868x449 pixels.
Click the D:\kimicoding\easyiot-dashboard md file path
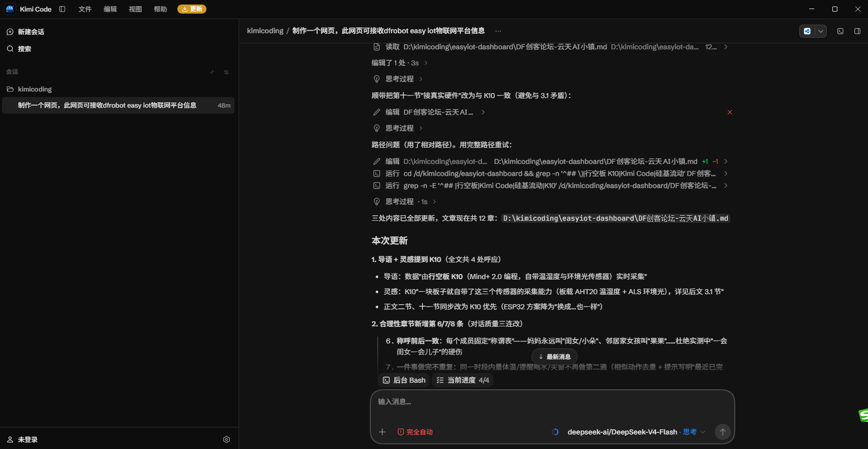click(616, 218)
